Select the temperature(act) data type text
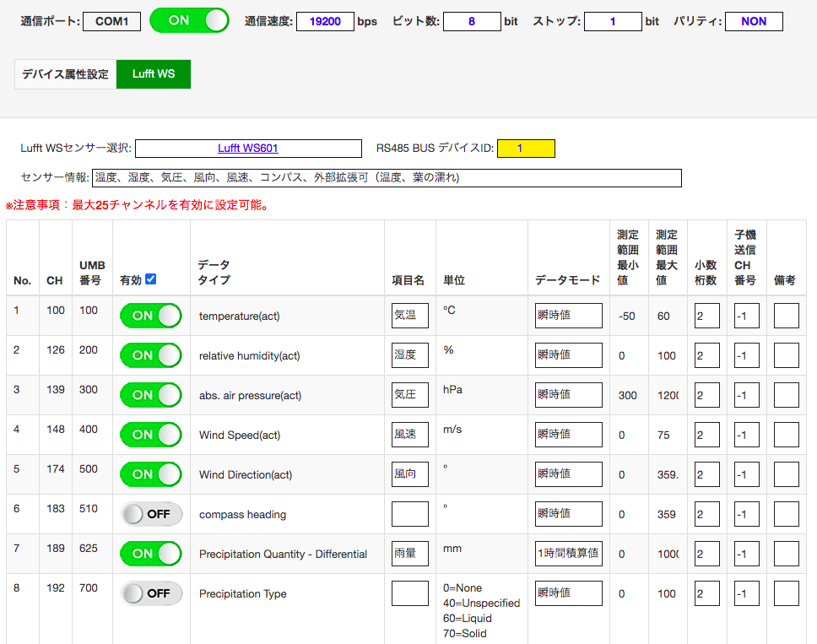The height and width of the screenshot is (644, 817). pos(239,317)
